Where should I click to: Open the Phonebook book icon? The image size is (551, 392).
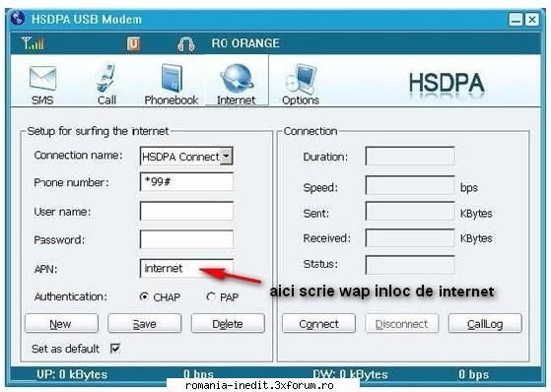click(172, 78)
